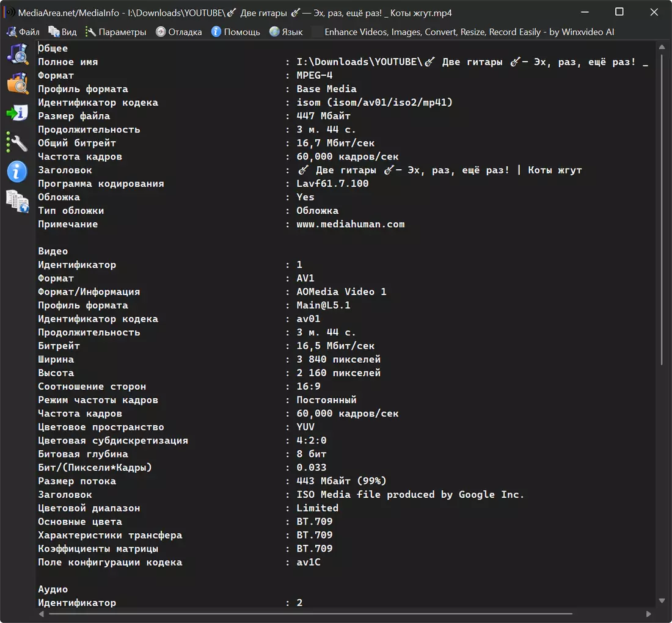
Task: Open the Отладка menu
Action: [179, 32]
